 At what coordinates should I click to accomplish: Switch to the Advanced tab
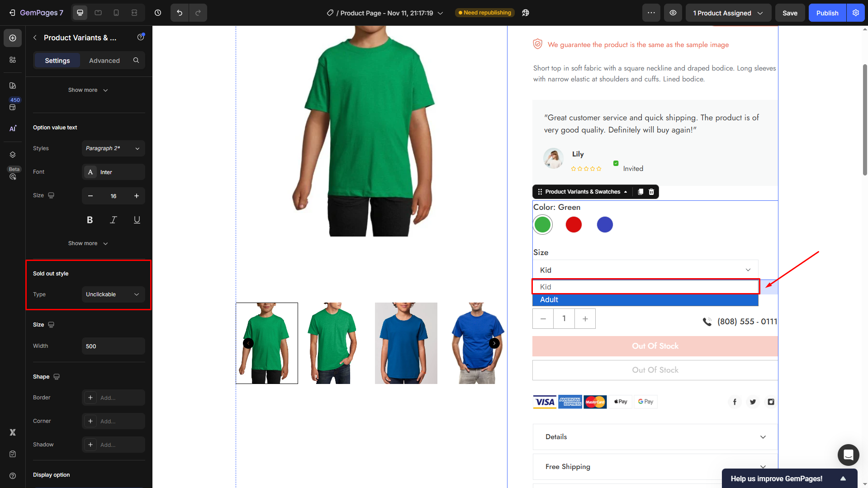(x=104, y=61)
